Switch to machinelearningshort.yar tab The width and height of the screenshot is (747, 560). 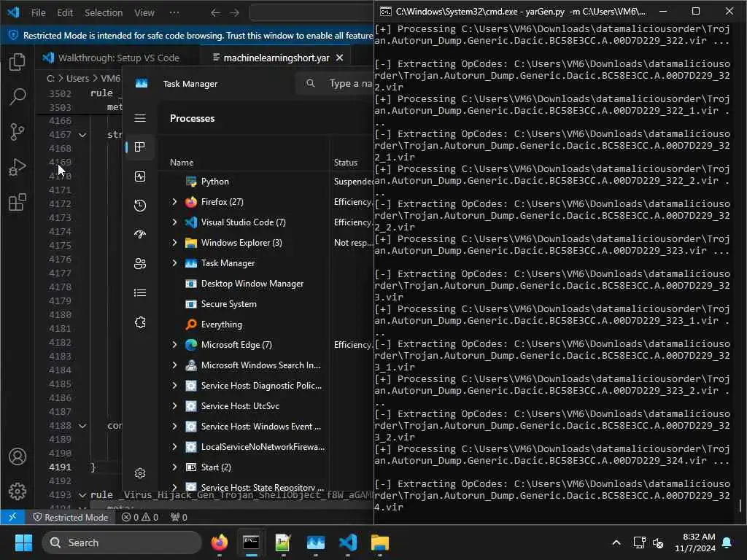[276, 58]
